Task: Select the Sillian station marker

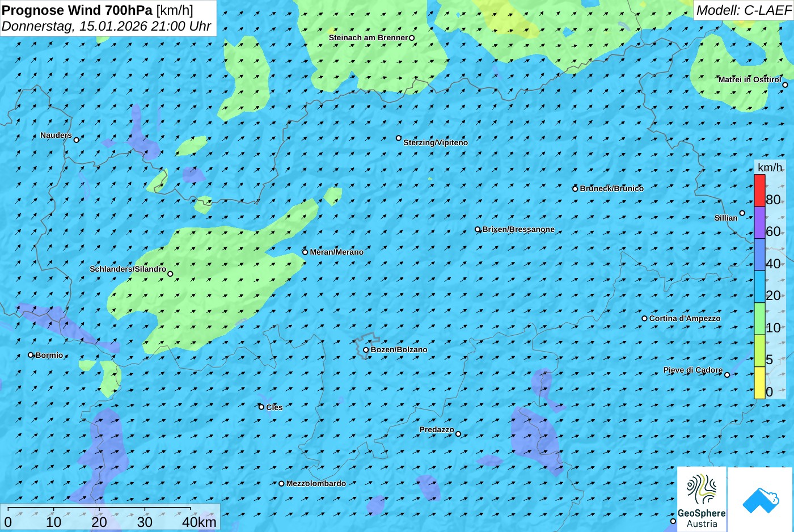Action: click(742, 213)
